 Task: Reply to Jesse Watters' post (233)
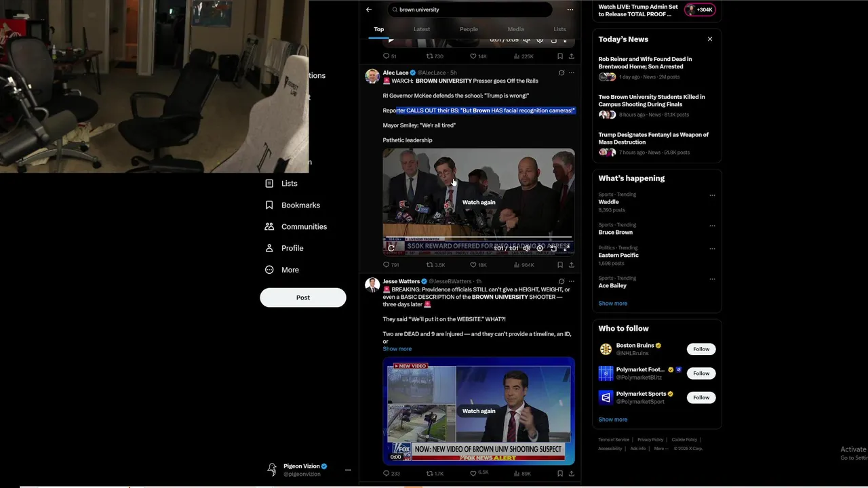click(x=391, y=474)
